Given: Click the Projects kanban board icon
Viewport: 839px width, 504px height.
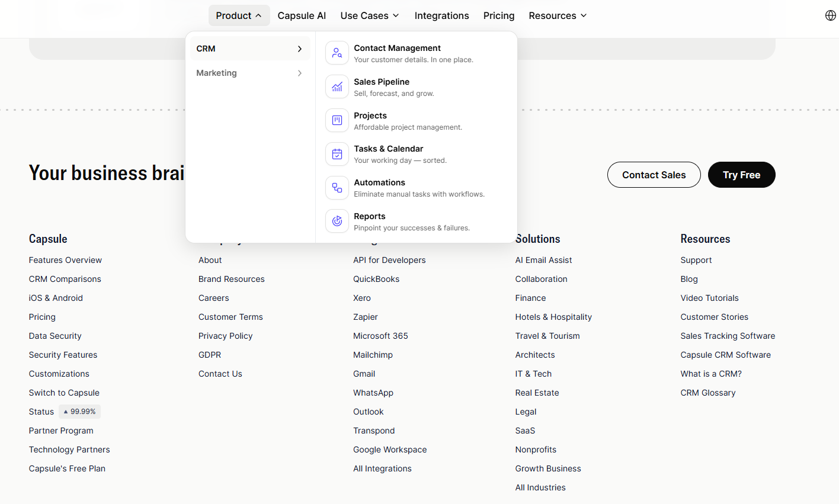Looking at the screenshot, I should tap(337, 120).
